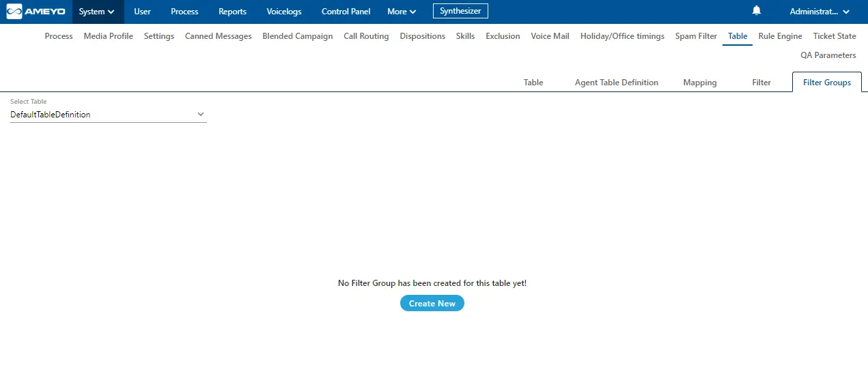Switch to Media Profile tab

point(109,36)
